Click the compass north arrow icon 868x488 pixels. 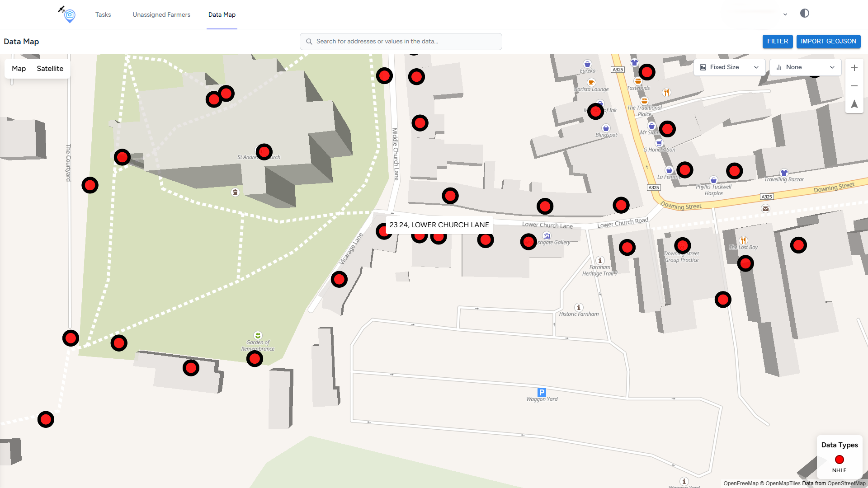(x=854, y=104)
